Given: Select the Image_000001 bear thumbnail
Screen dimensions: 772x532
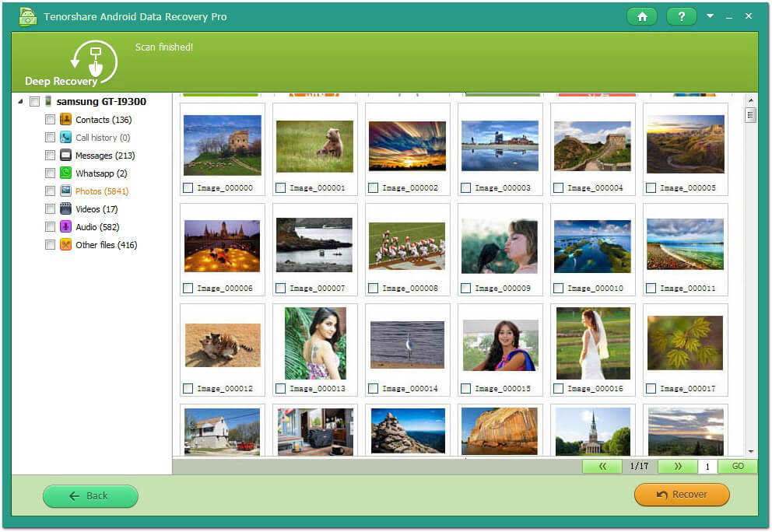Looking at the screenshot, I should 315,146.
